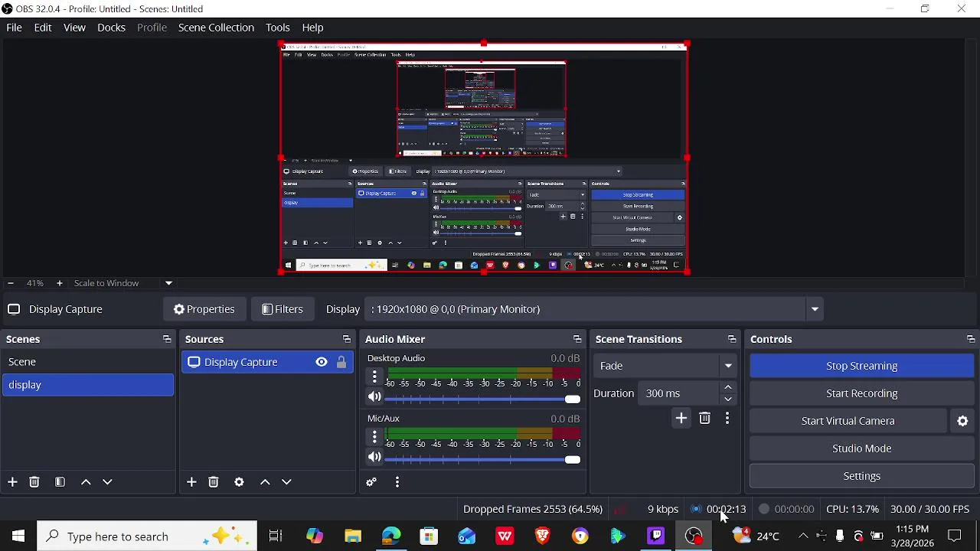Pop out Audio Mixer dock icon

(577, 340)
